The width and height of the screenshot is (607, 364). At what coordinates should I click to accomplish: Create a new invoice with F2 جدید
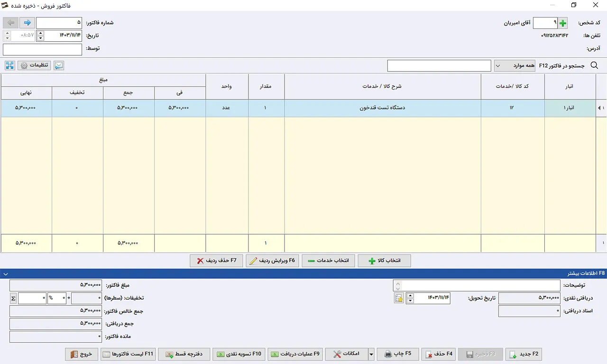tap(524, 354)
